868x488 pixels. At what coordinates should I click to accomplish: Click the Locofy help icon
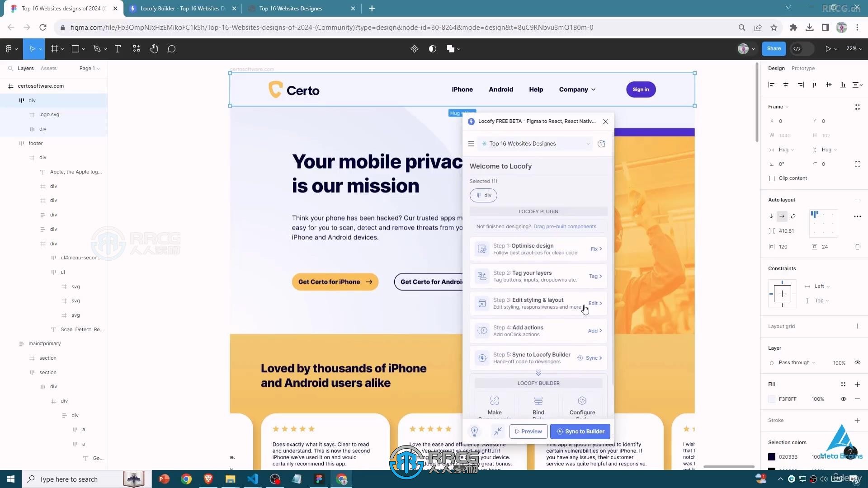[x=601, y=144]
